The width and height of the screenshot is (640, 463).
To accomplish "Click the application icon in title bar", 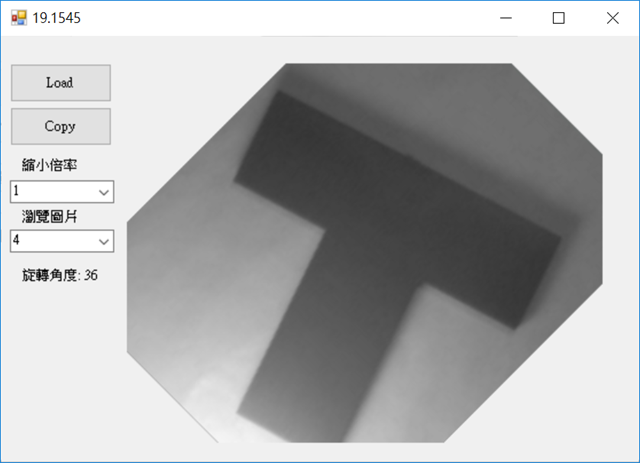I will point(19,18).
